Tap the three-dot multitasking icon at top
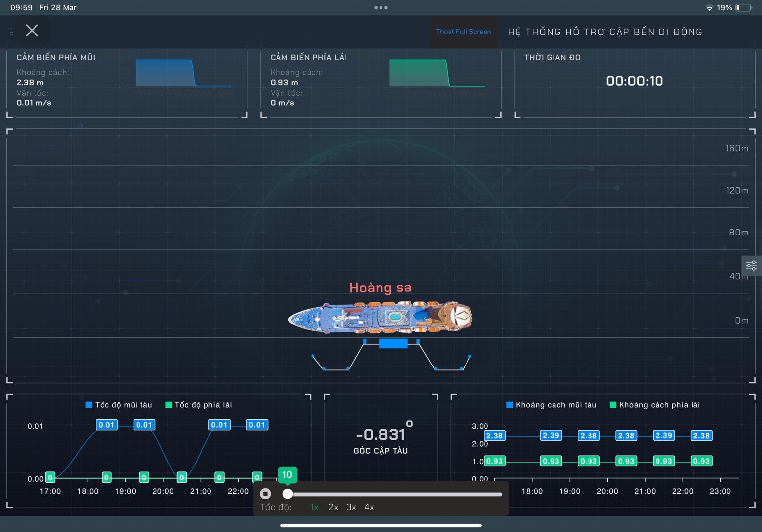Viewport: 762px width, 532px height. pos(381,8)
